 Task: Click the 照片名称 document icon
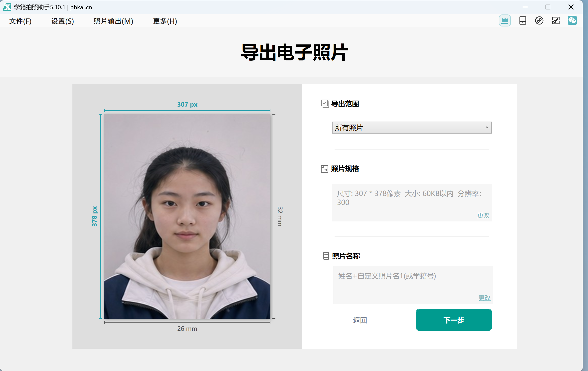click(x=326, y=256)
